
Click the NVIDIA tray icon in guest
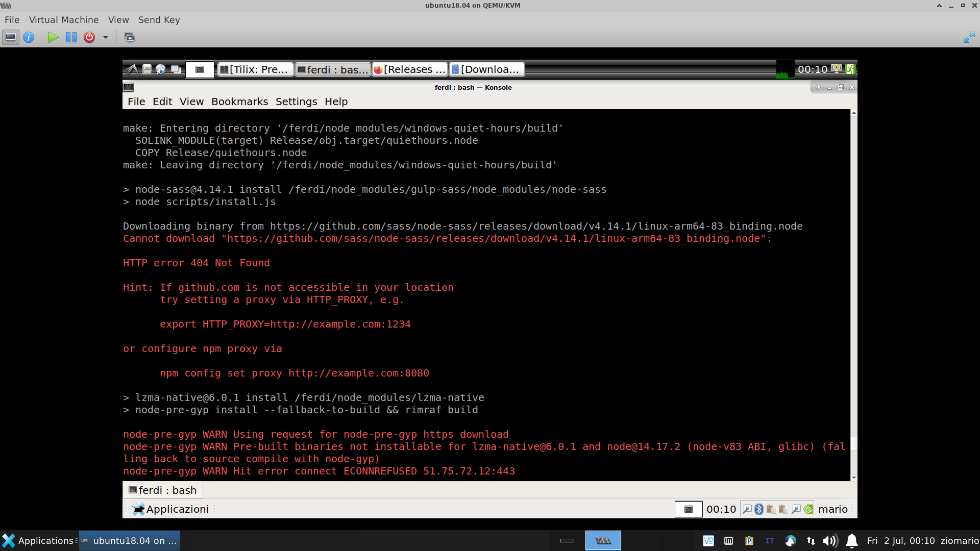pos(808,509)
